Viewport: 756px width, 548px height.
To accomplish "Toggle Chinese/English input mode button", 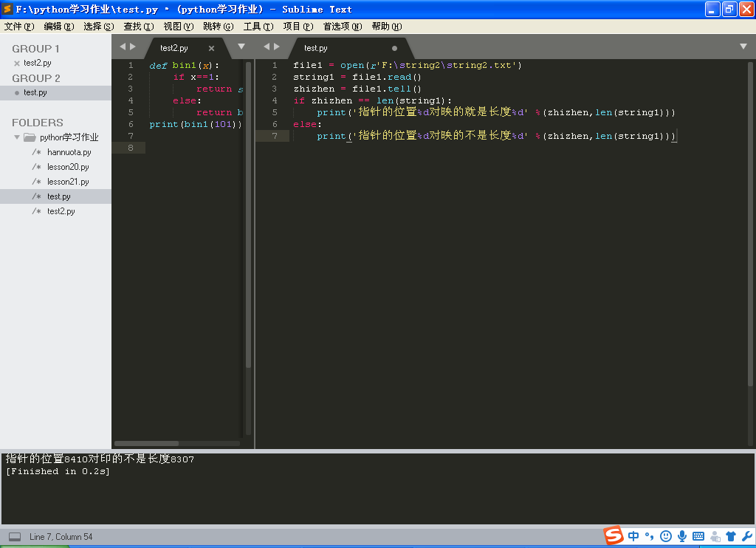I will 634,536.
